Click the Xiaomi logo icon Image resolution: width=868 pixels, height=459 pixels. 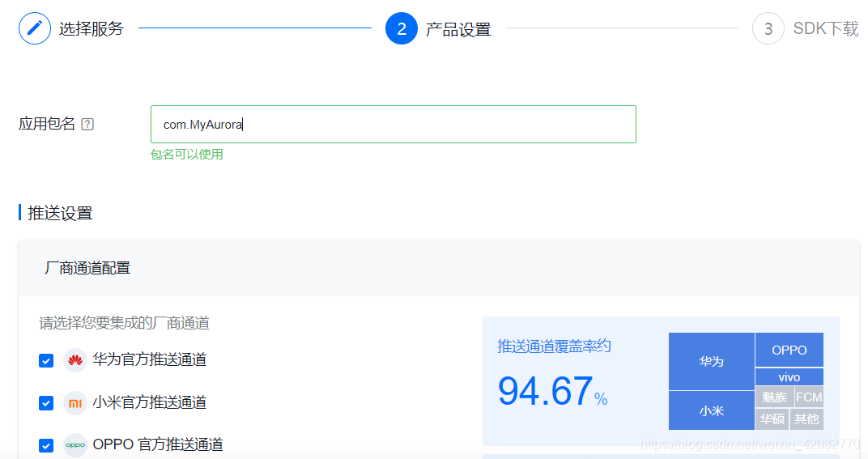75,403
